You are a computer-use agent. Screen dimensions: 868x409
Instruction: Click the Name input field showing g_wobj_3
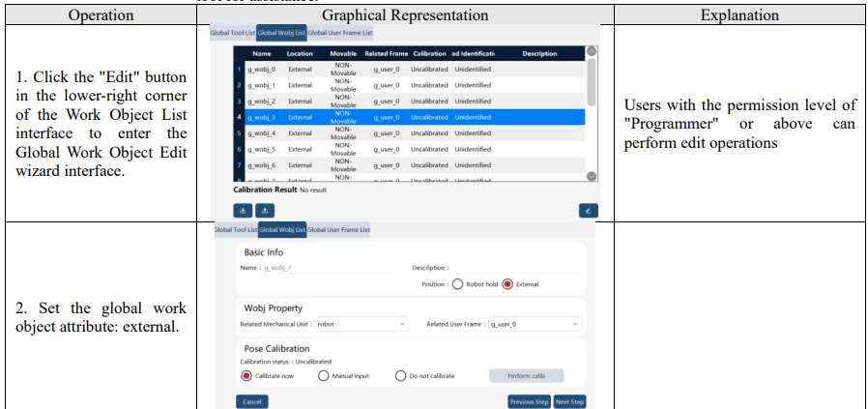pyautogui.click(x=329, y=268)
